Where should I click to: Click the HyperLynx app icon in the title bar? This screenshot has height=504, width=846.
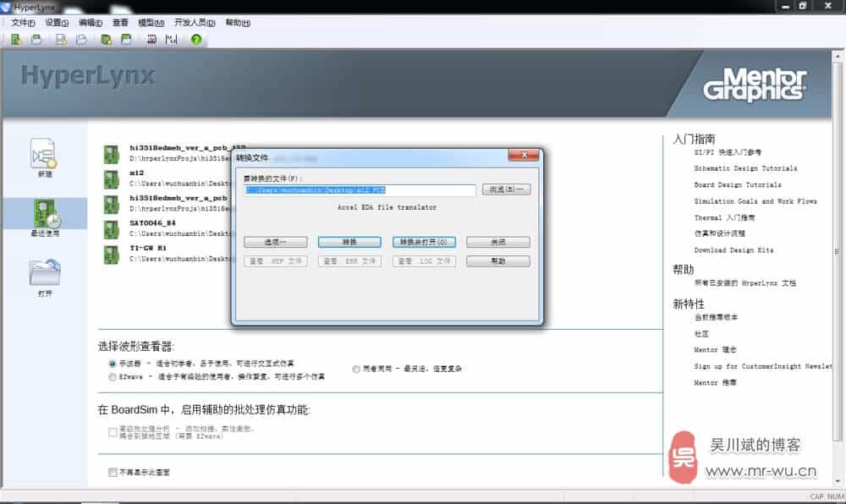6,7
